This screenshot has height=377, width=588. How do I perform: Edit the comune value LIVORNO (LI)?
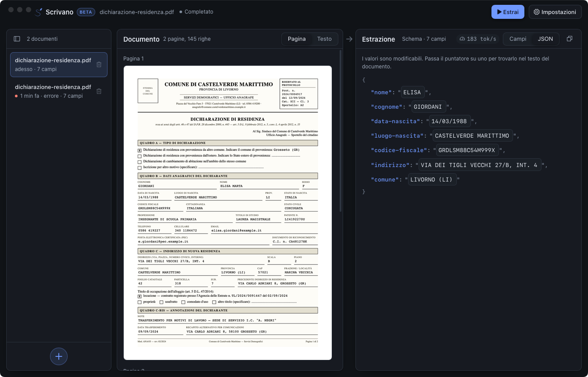432,179
